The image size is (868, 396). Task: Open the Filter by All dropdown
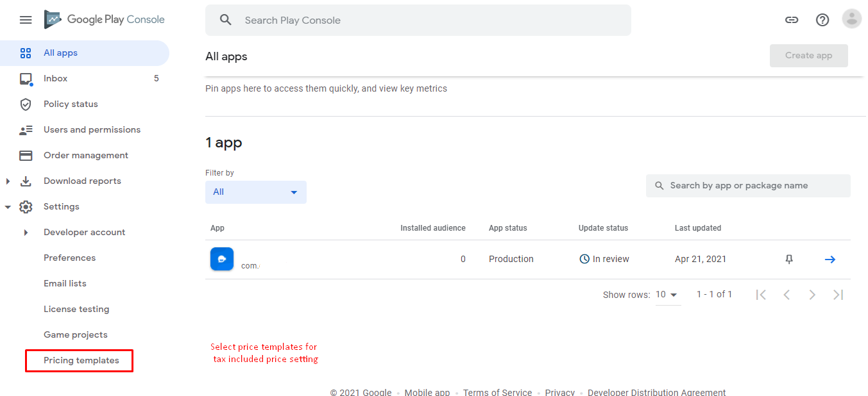tap(256, 192)
